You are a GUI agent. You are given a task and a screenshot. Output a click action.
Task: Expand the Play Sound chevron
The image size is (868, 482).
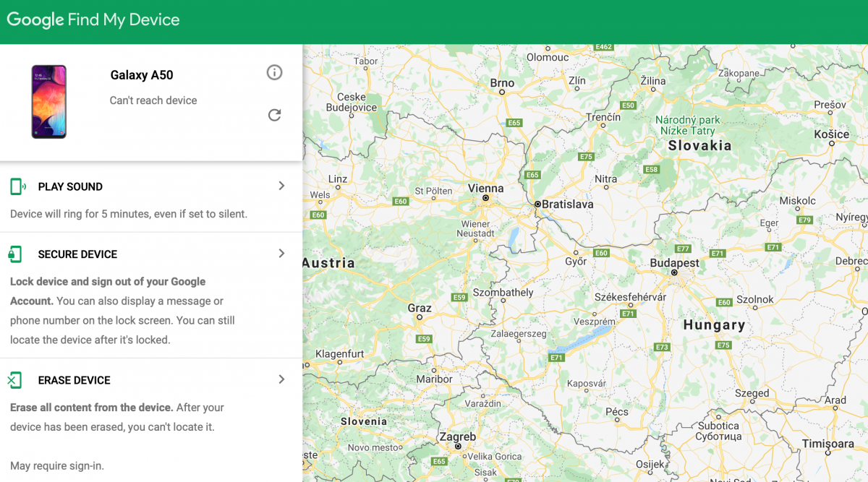click(x=282, y=186)
